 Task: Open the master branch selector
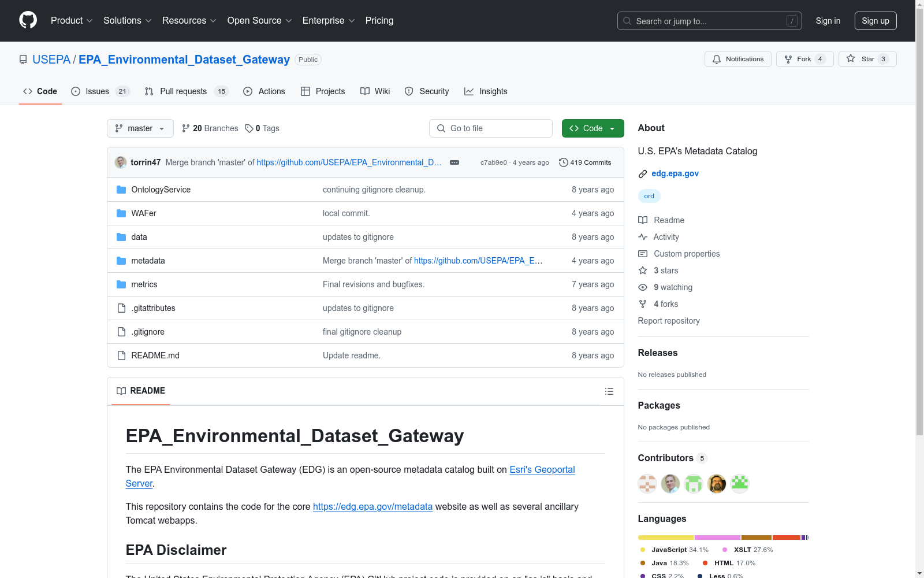pyautogui.click(x=140, y=128)
